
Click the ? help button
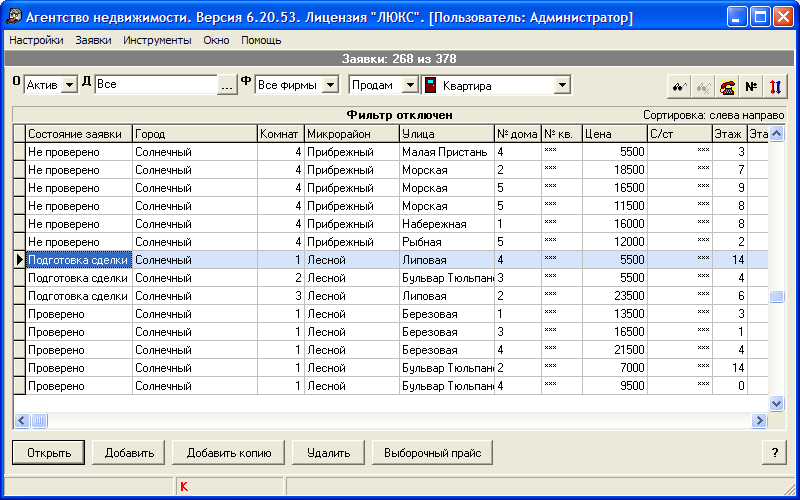pyautogui.click(x=774, y=453)
